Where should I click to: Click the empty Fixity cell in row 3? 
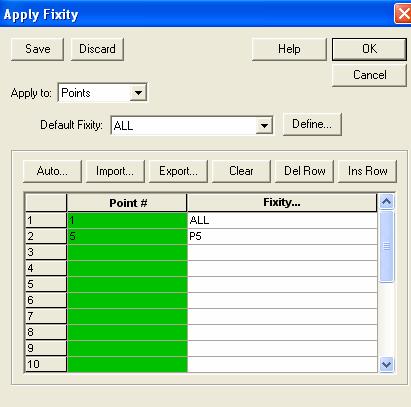point(282,252)
